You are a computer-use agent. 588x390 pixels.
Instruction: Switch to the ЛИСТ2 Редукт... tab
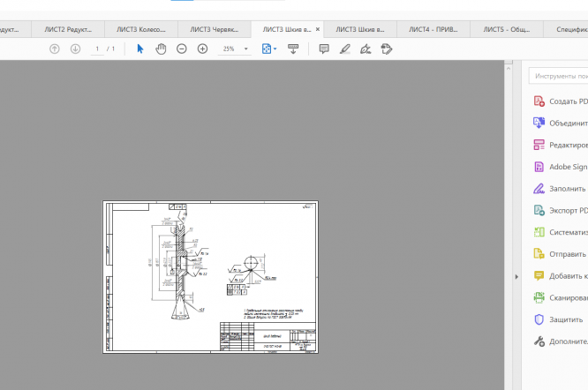click(x=69, y=29)
